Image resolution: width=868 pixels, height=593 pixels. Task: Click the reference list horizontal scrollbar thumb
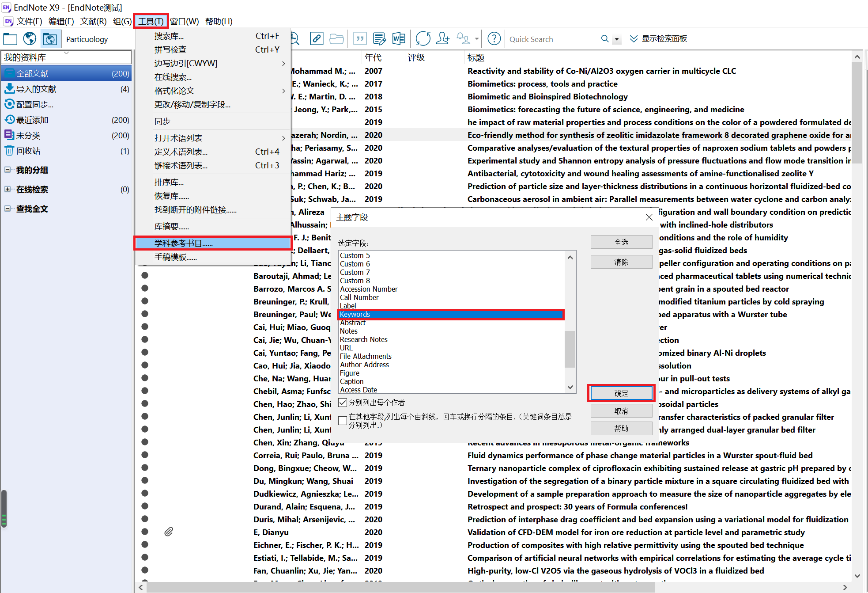pos(401,587)
